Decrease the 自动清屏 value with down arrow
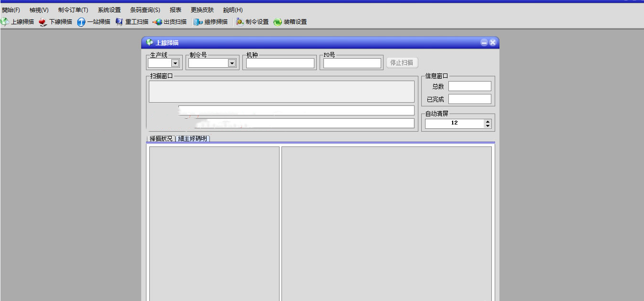Screen dimensions: 644x301 (488, 126)
